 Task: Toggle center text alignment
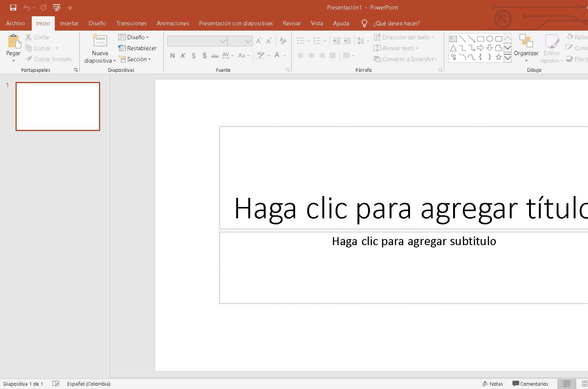pyautogui.click(x=311, y=56)
